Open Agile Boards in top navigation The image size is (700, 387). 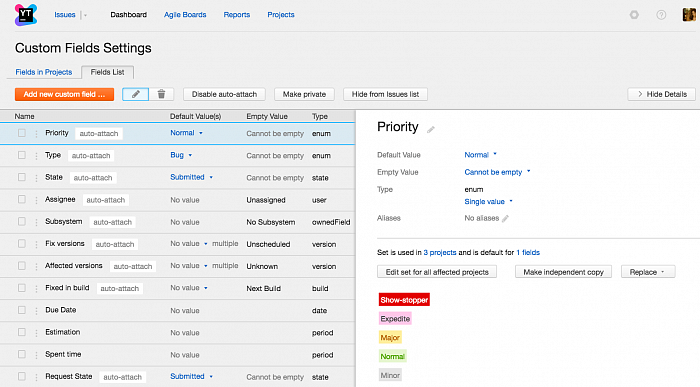[x=185, y=15]
